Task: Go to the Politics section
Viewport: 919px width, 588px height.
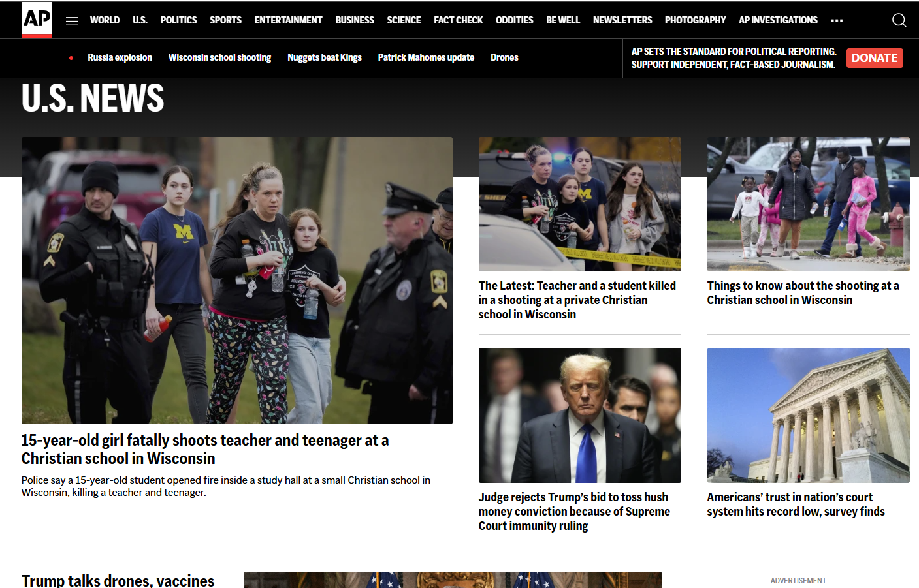Action: coord(178,20)
